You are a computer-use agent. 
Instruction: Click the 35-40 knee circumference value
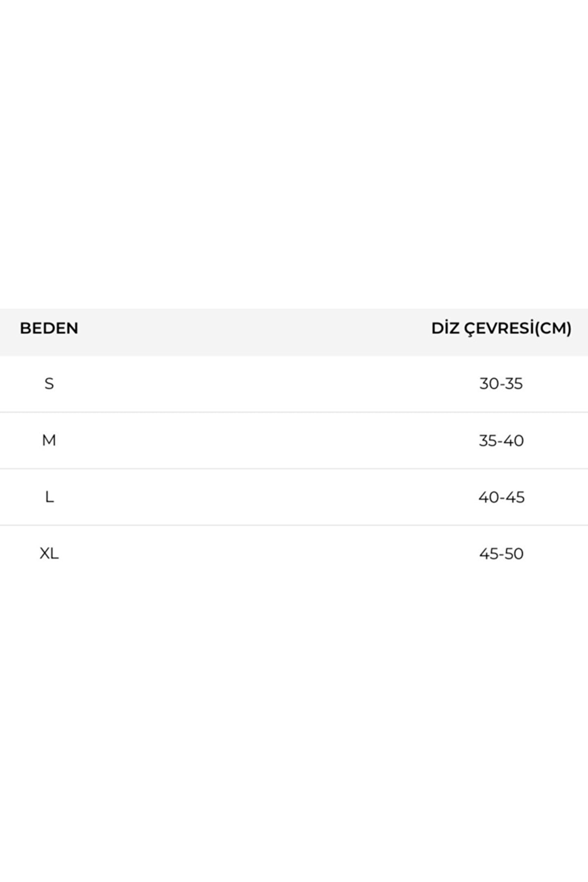point(501,441)
